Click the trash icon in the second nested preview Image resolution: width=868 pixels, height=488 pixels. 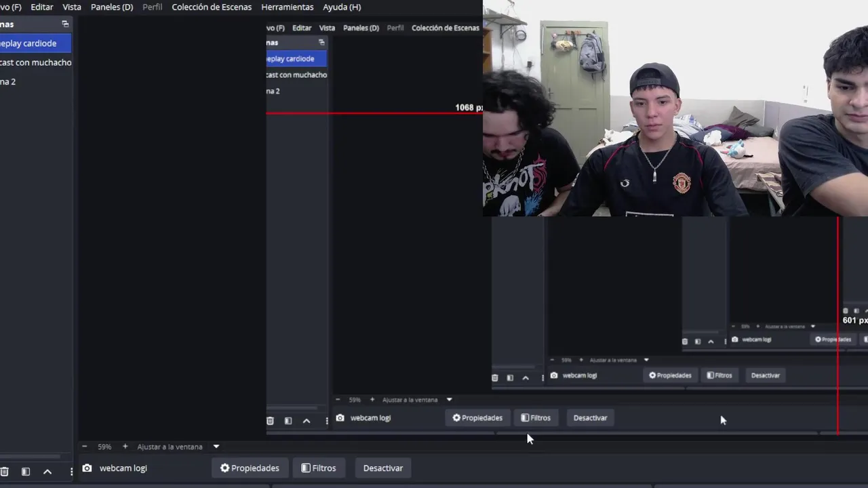(495, 378)
